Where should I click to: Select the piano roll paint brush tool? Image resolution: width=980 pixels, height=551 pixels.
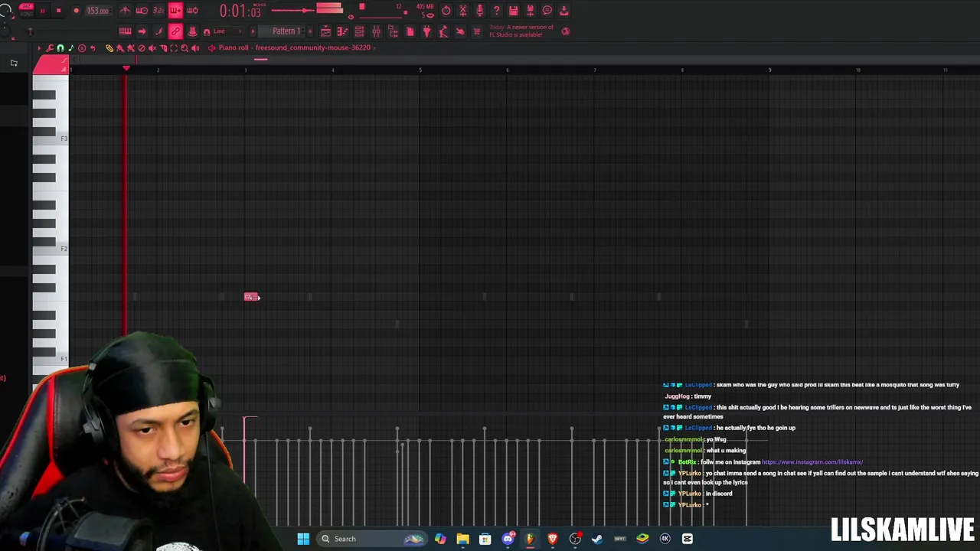[x=120, y=47]
